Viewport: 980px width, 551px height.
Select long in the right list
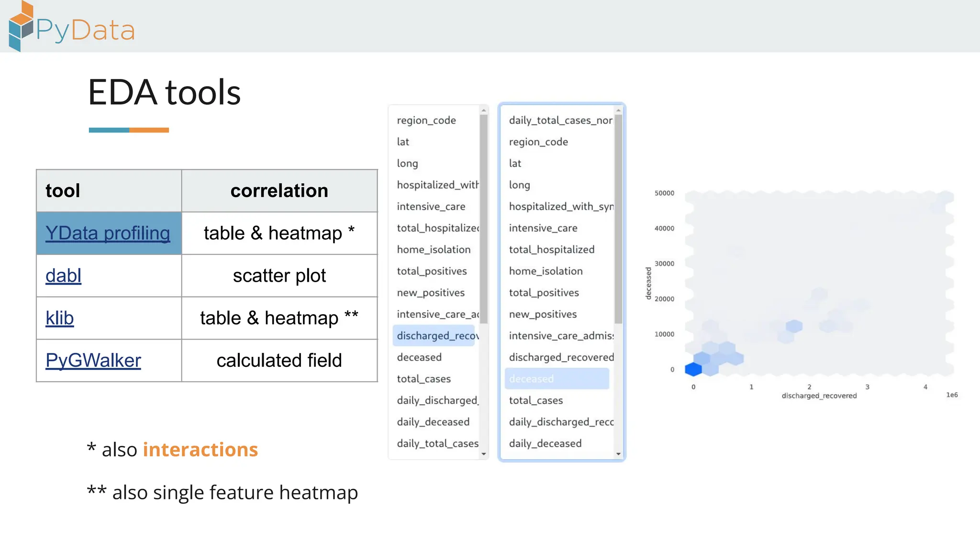519,185
